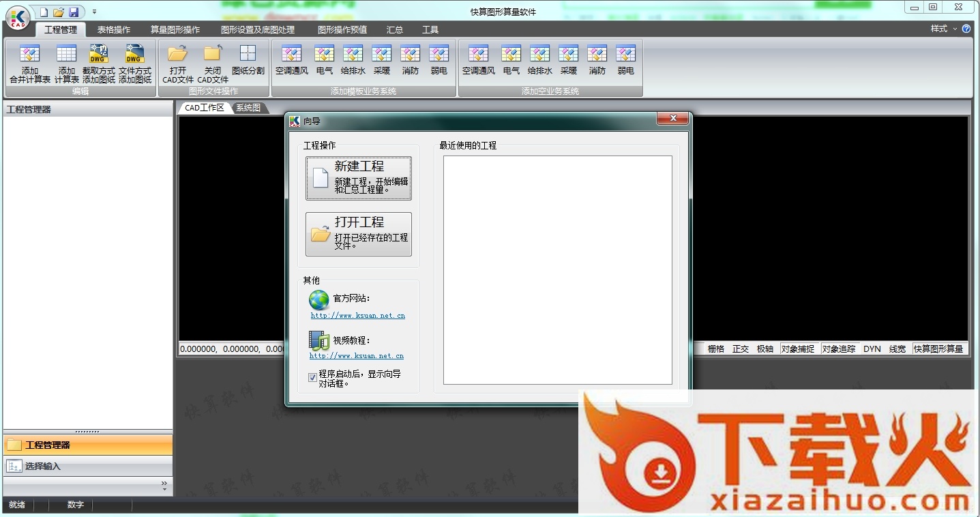980x517 pixels.
Task: Click 添加计算表 in the ribbon
Action: pos(67,64)
